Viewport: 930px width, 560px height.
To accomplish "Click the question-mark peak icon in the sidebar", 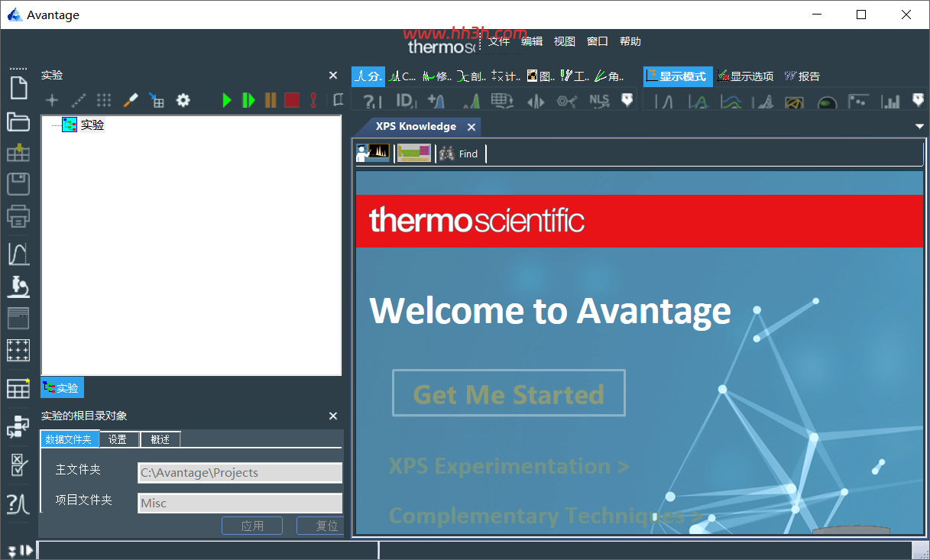I will [x=18, y=503].
